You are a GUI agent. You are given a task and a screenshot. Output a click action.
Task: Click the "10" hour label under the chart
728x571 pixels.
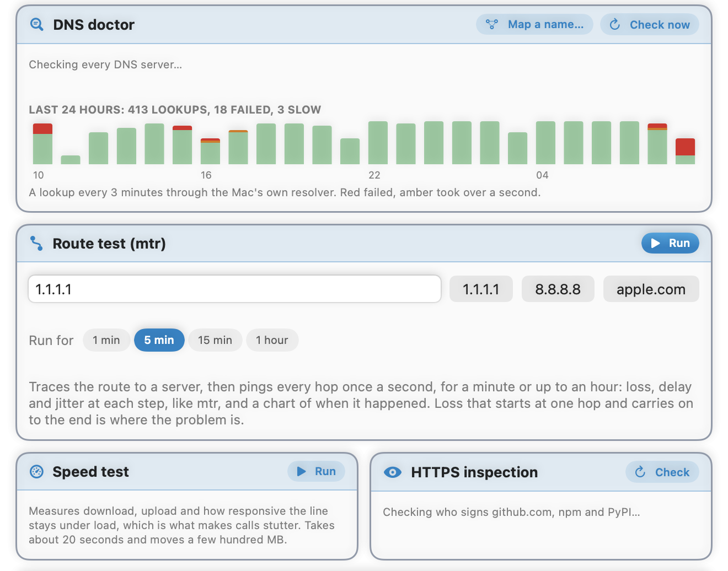(39, 175)
